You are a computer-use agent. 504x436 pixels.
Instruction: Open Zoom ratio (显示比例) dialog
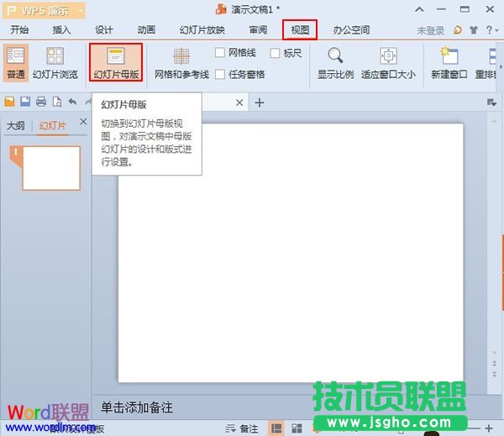click(335, 63)
